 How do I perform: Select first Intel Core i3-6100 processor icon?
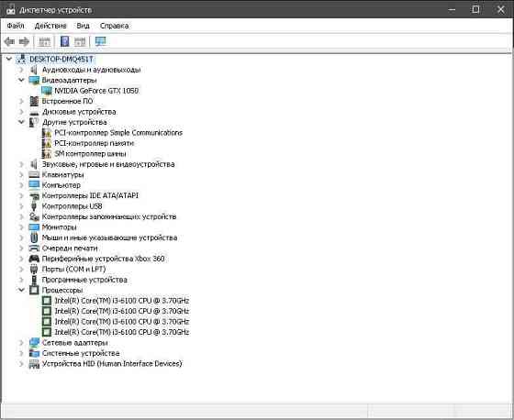coord(47,301)
